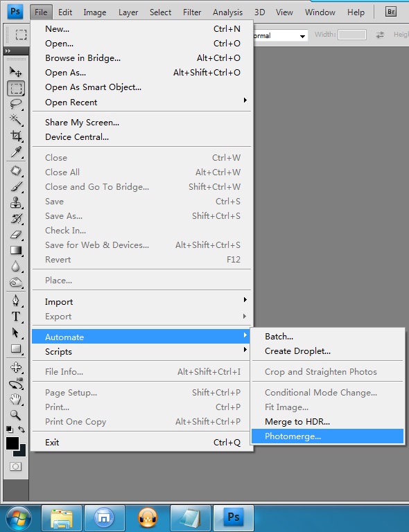Click New in the File menu
Viewport: 409px width, 532px height.
[x=142, y=29]
